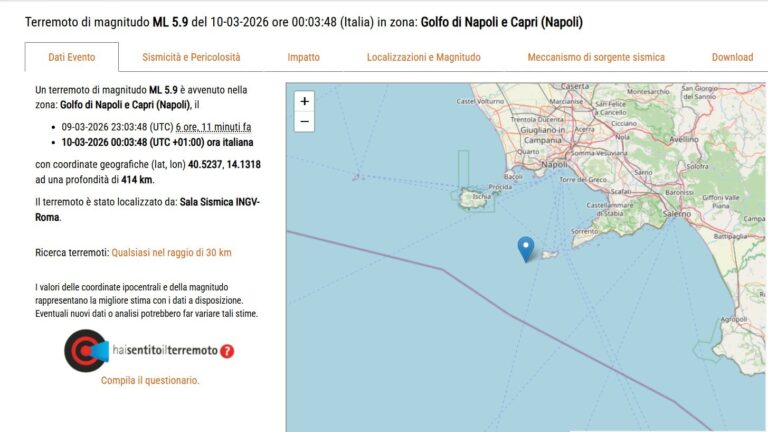The width and height of the screenshot is (768, 432).
Task: Click Avellino label on the map
Action: click(x=685, y=140)
